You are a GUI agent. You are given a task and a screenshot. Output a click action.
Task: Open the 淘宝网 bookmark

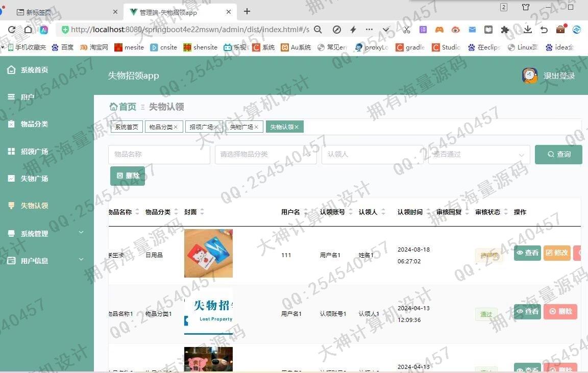94,47
